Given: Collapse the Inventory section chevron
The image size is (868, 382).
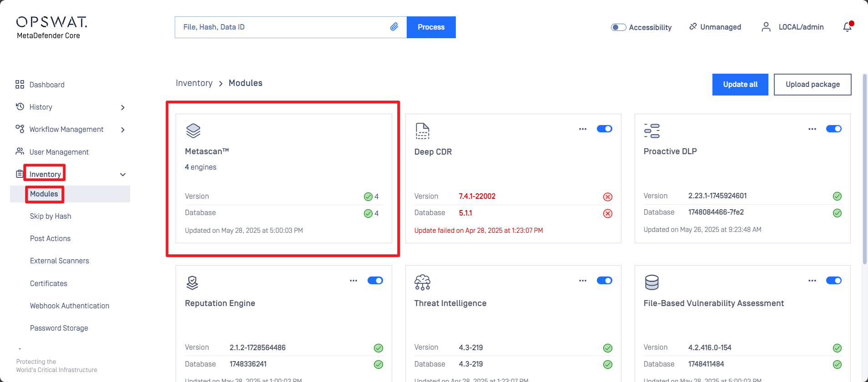Looking at the screenshot, I should [x=122, y=175].
